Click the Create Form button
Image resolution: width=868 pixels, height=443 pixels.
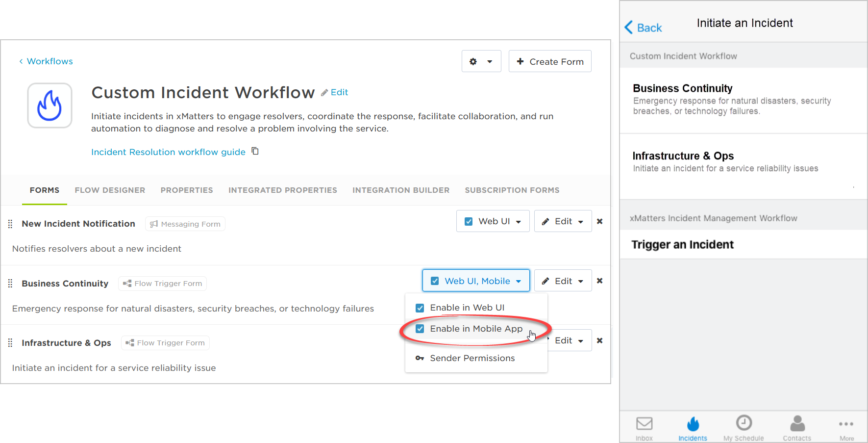click(550, 61)
